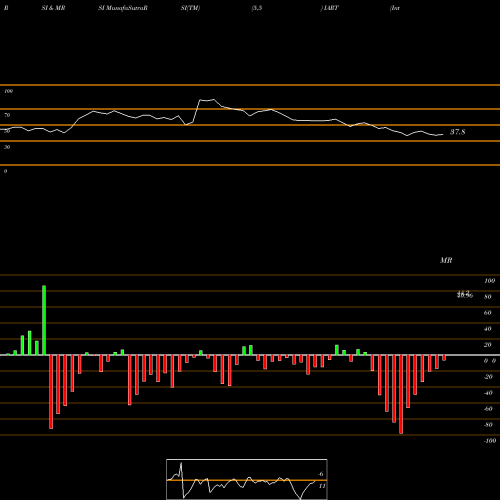Click the 60 label on MR axis
This screenshot has height=500, width=500.
point(488,313)
